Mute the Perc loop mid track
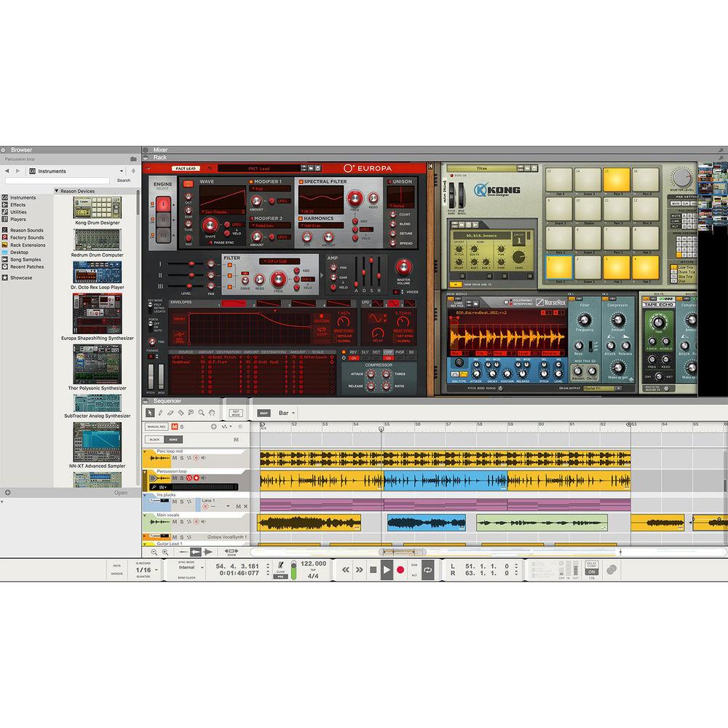This screenshot has height=728, width=728. pyautogui.click(x=174, y=458)
